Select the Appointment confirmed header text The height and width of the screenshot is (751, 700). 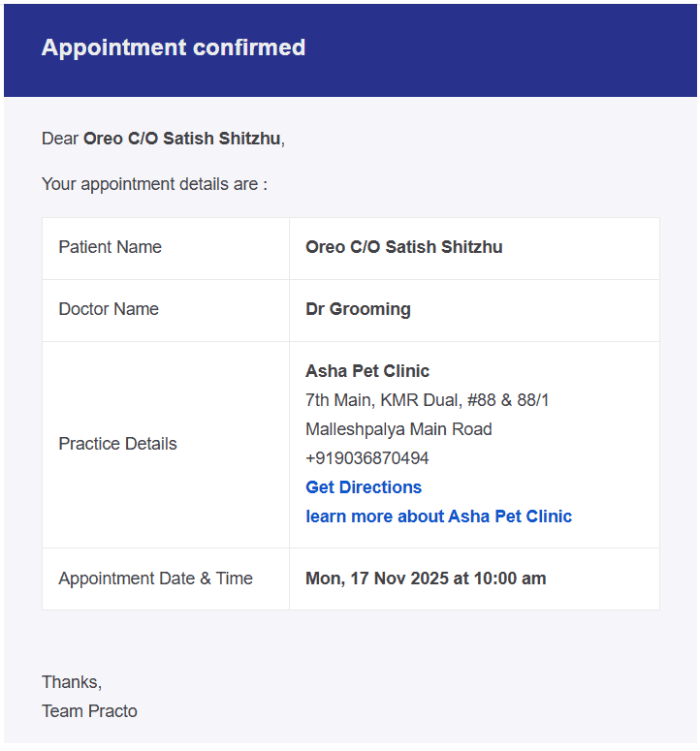174,47
